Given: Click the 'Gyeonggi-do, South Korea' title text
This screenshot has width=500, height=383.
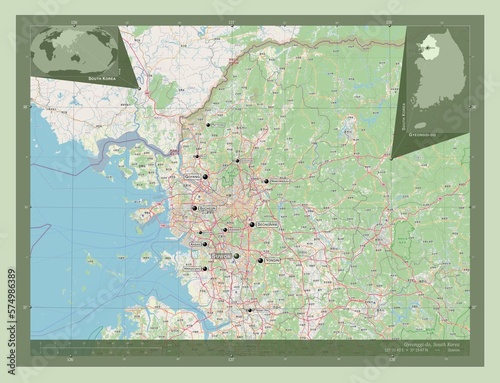Looking at the screenshot, I should pyautogui.click(x=431, y=344).
